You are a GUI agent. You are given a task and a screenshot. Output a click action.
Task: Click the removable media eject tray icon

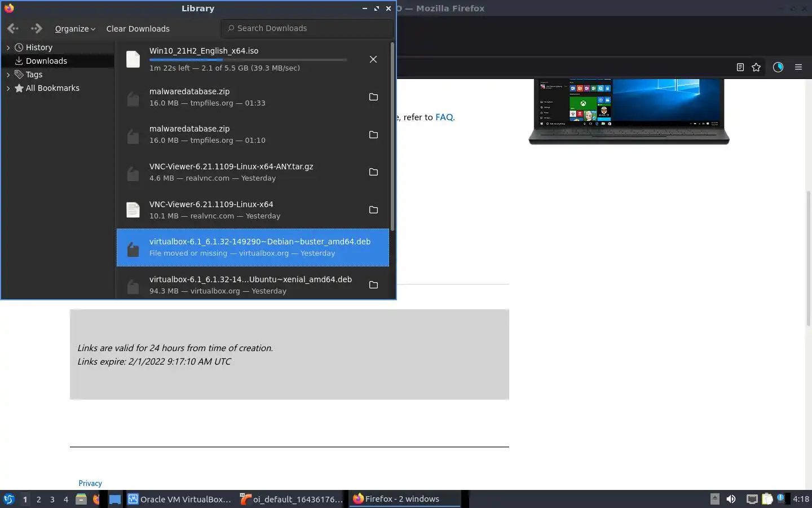coord(714,498)
